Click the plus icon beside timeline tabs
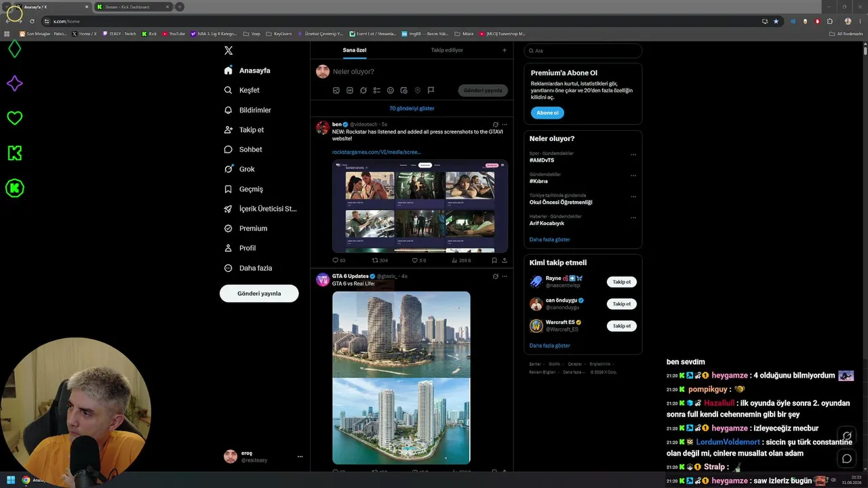 pyautogui.click(x=504, y=50)
